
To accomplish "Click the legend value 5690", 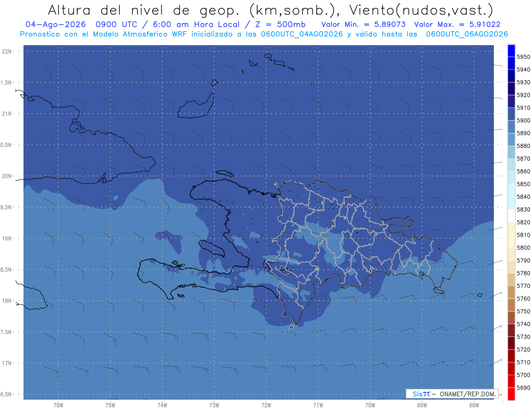I will pos(523,388).
